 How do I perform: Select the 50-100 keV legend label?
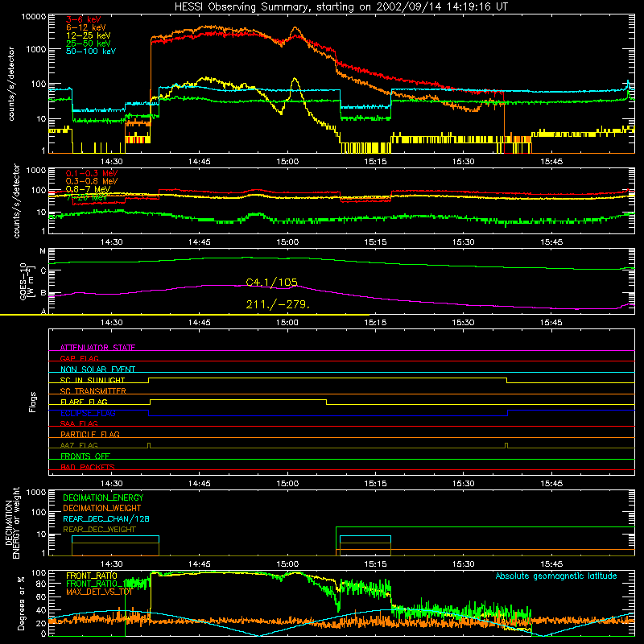point(91,52)
